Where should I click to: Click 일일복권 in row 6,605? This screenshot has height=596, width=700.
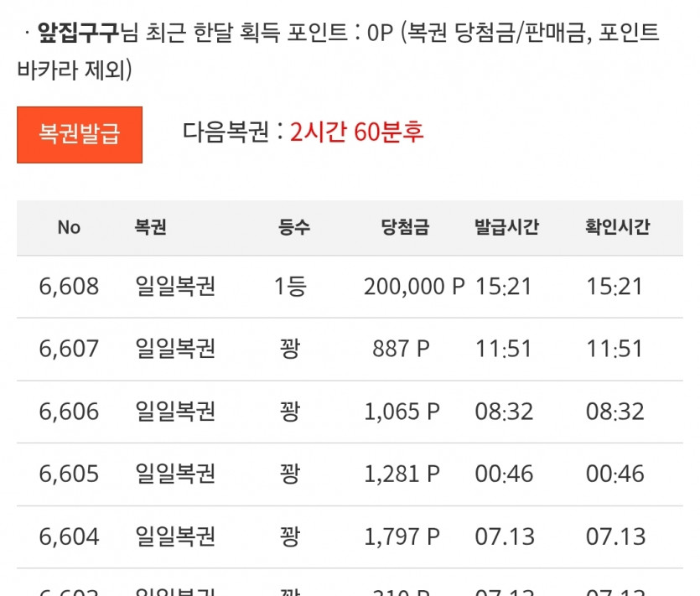175,474
